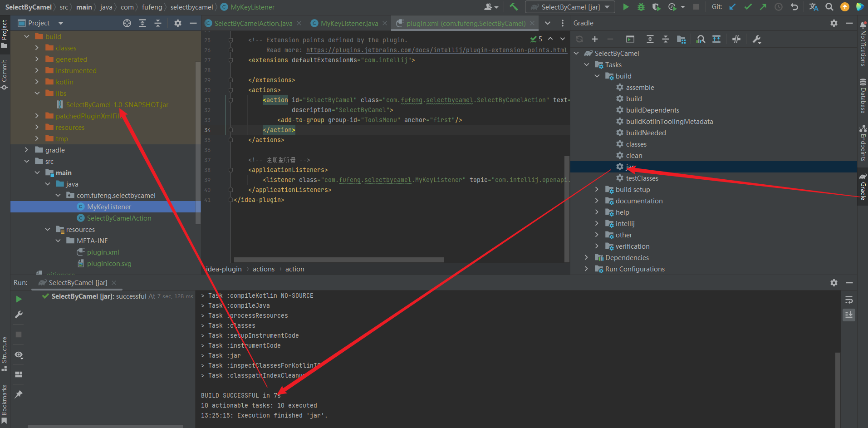This screenshot has width=868, height=428.
Task: Switch to MyKeyListener.java tab
Action: tap(349, 23)
